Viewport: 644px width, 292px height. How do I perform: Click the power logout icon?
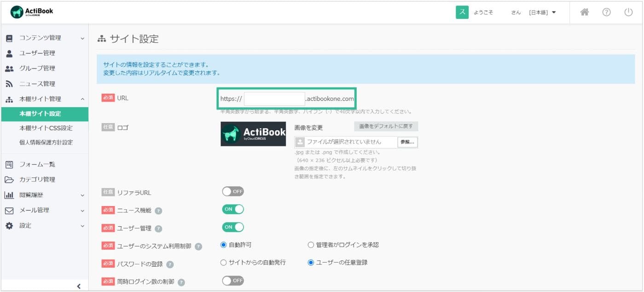(628, 12)
